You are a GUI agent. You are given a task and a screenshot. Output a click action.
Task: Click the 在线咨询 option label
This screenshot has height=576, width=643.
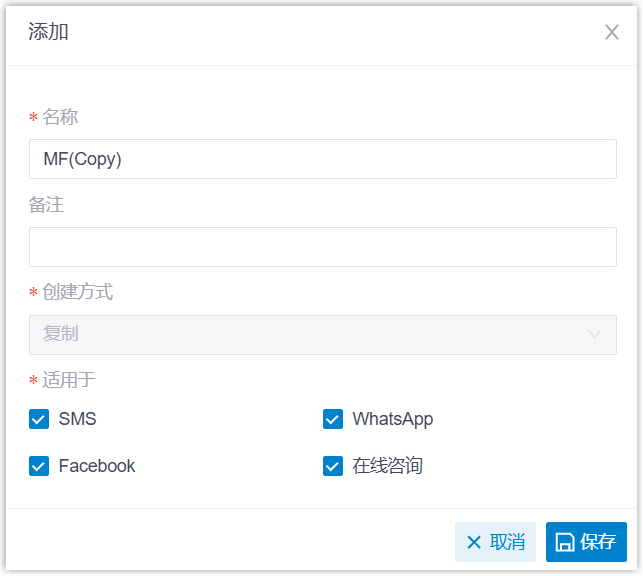(x=388, y=466)
